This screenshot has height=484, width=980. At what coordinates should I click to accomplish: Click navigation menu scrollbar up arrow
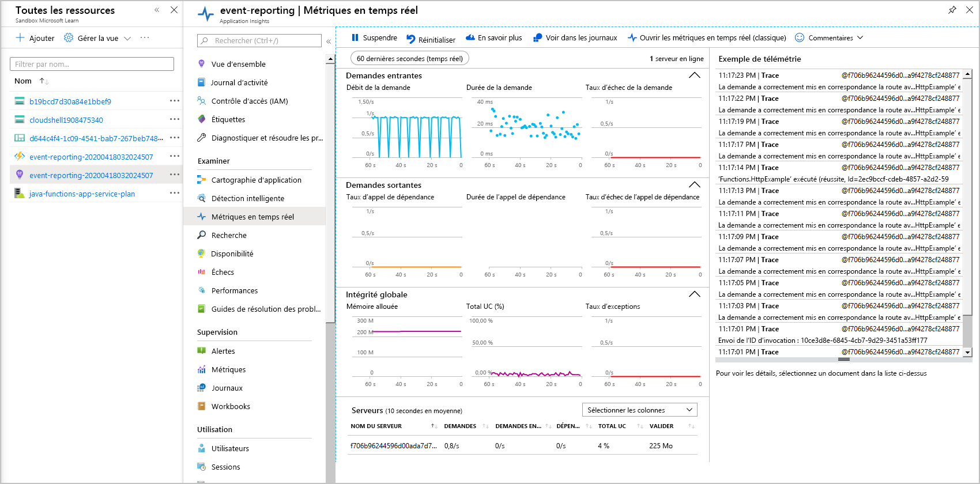(x=330, y=59)
